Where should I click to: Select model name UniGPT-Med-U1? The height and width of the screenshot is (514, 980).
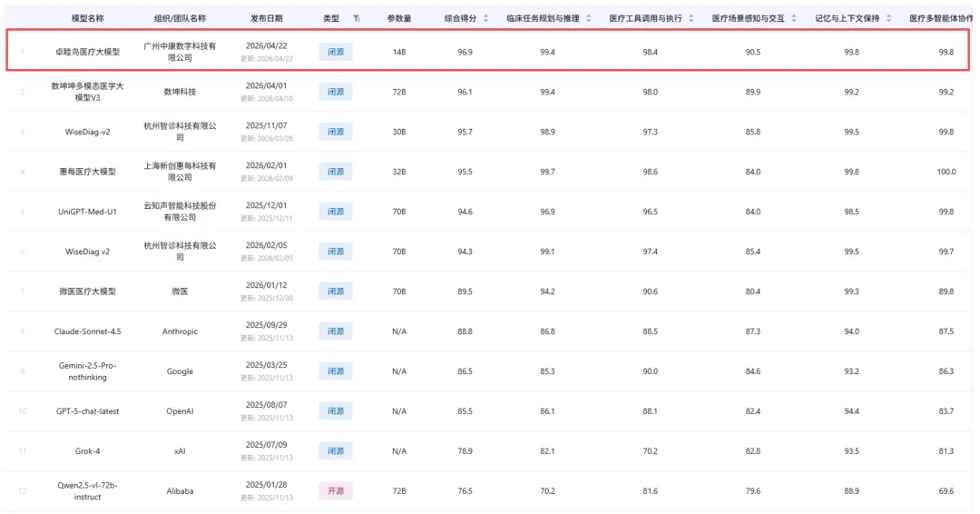point(87,212)
